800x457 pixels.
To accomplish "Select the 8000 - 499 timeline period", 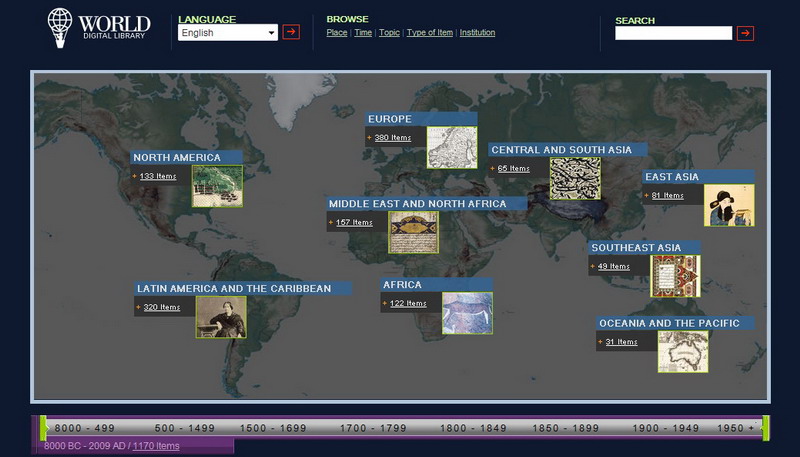I will (85, 428).
